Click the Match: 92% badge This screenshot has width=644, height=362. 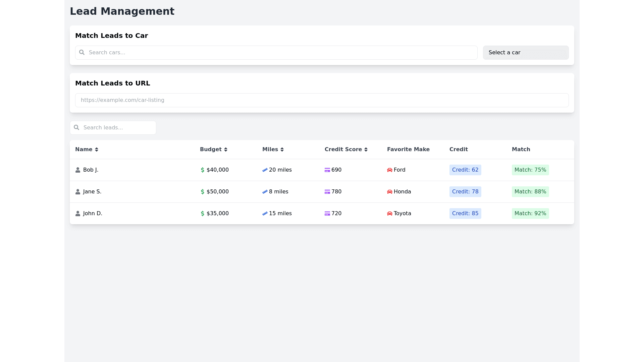[530, 214]
